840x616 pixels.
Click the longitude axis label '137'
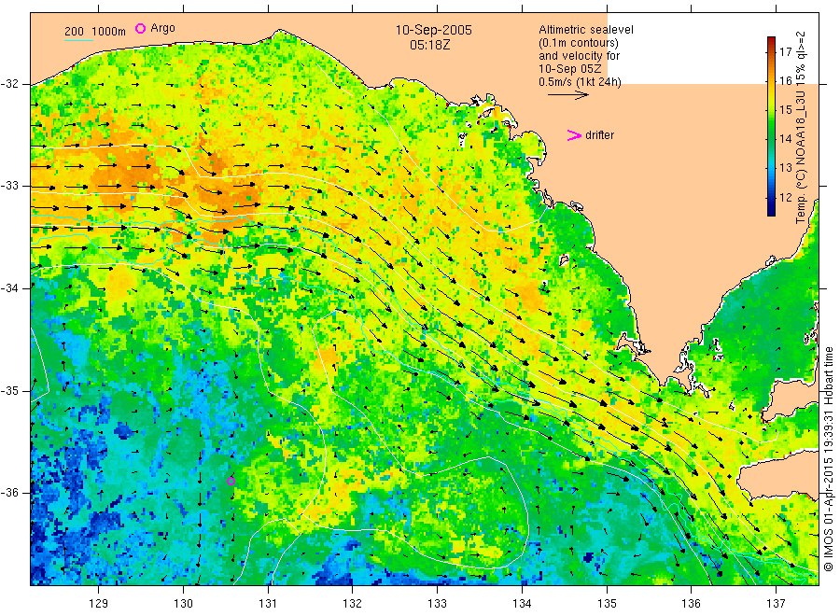[776, 604]
